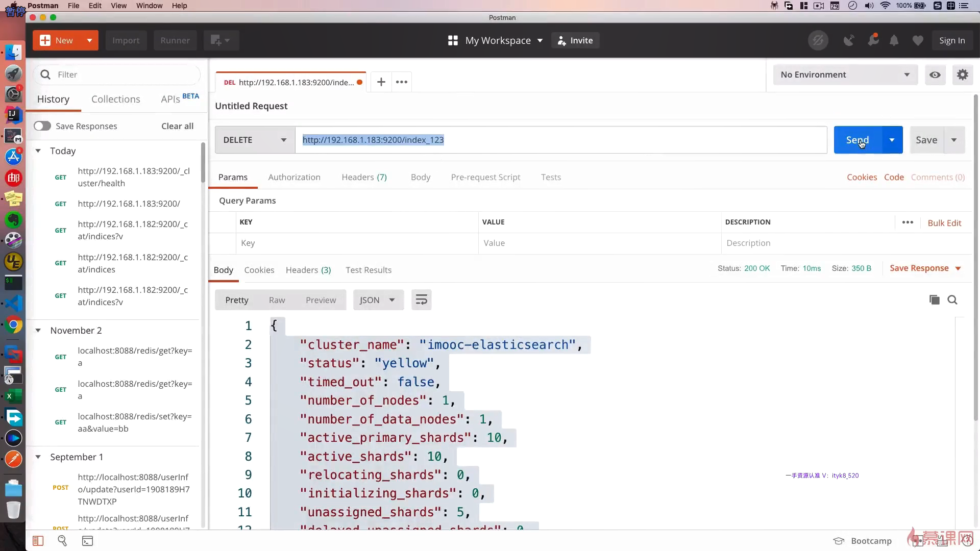Image resolution: width=980 pixels, height=551 pixels.
Task: Collapse the November 2 history group
Action: (x=38, y=331)
